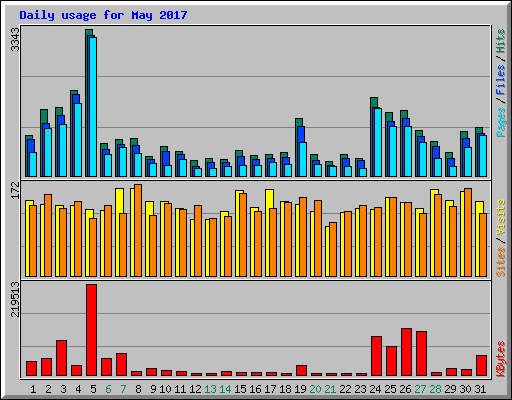Click the cyan Pages bar for day 26

tap(408, 151)
